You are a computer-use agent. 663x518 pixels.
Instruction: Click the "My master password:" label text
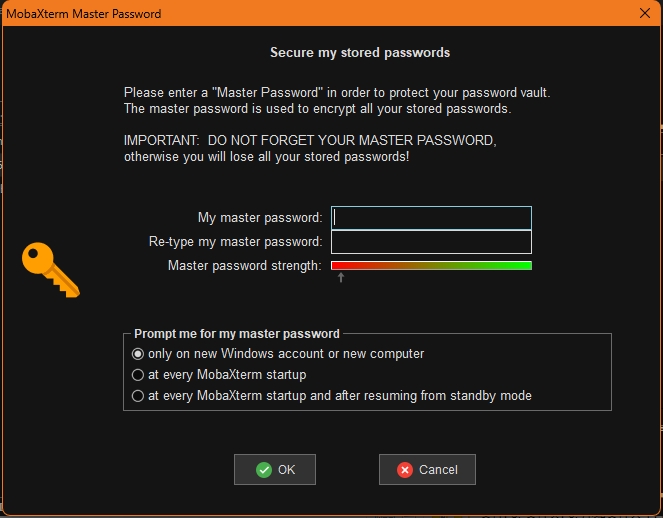tap(260, 218)
